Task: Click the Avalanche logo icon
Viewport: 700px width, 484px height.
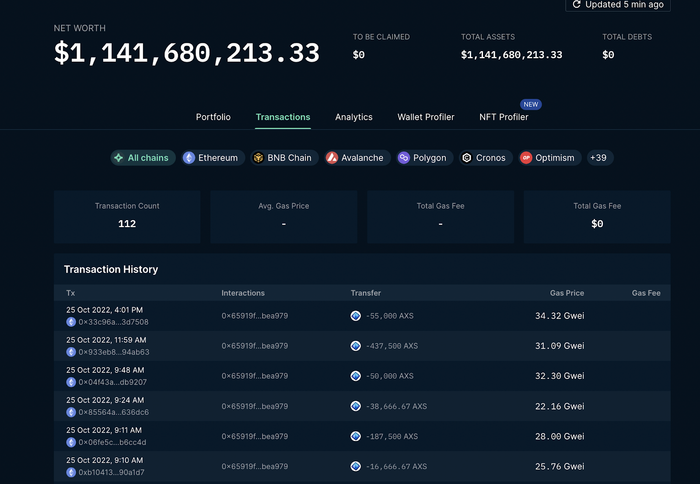Action: pyautogui.click(x=332, y=158)
